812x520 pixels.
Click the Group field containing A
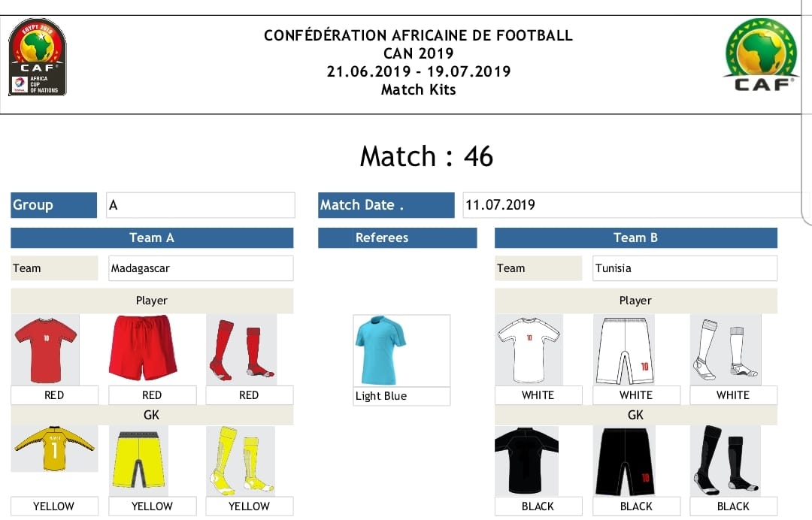pyautogui.click(x=200, y=205)
